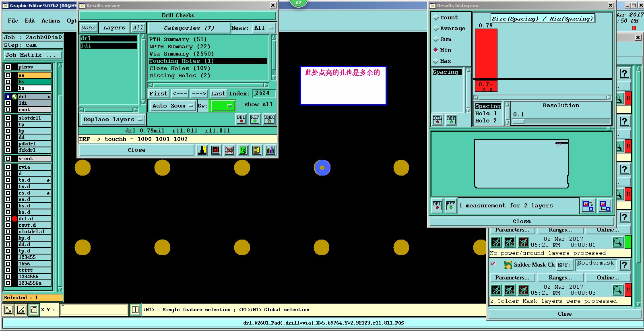This screenshot has width=644, height=331.
Task: Open the Replace layers dropdown
Action: tap(113, 120)
